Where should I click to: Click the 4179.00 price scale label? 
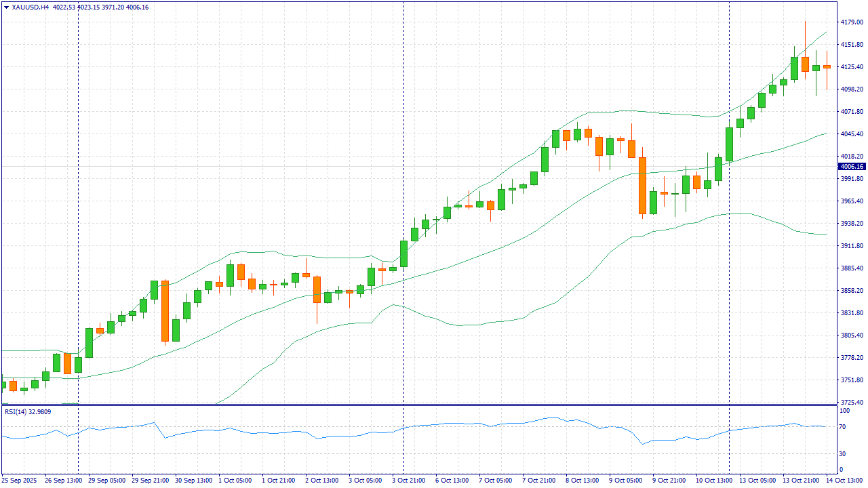pos(851,22)
